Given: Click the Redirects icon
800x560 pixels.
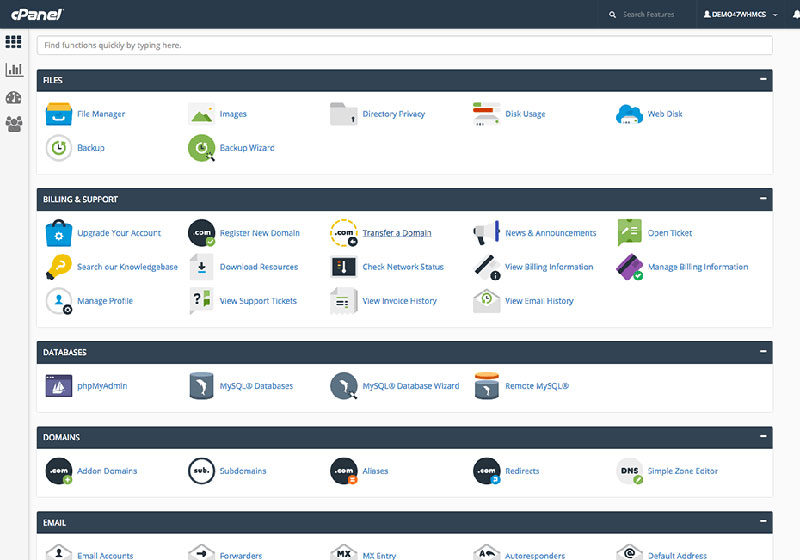Looking at the screenshot, I should (486, 471).
